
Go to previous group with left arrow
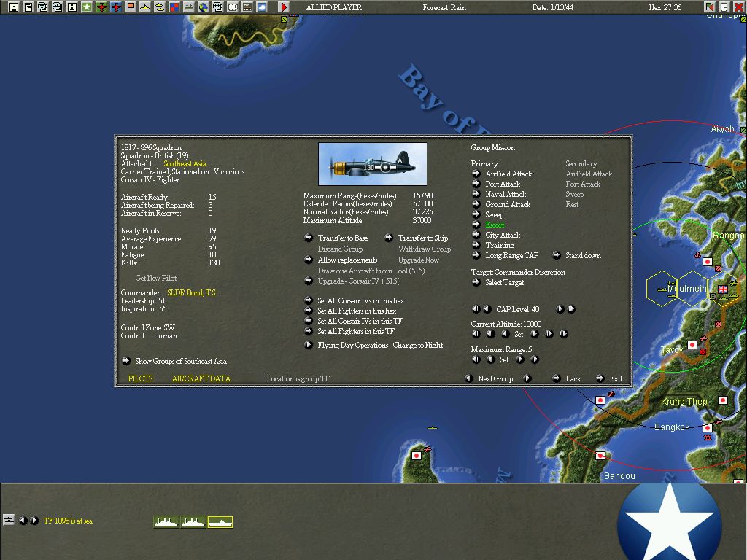click(469, 378)
